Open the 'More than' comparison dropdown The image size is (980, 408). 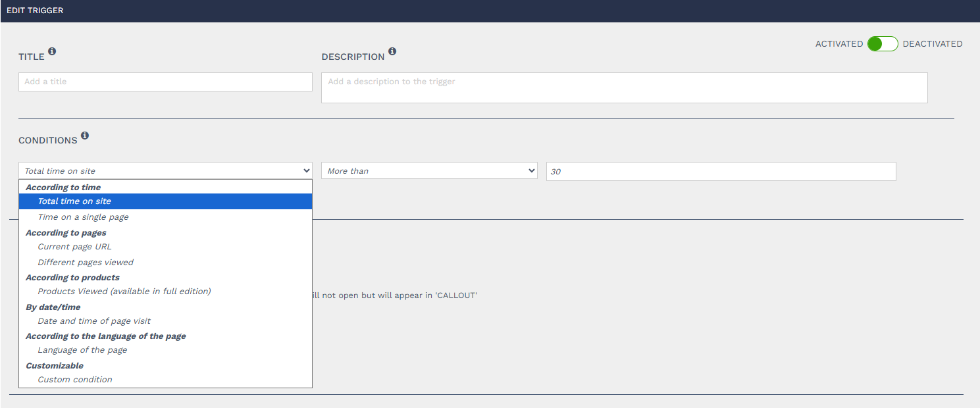pos(429,171)
